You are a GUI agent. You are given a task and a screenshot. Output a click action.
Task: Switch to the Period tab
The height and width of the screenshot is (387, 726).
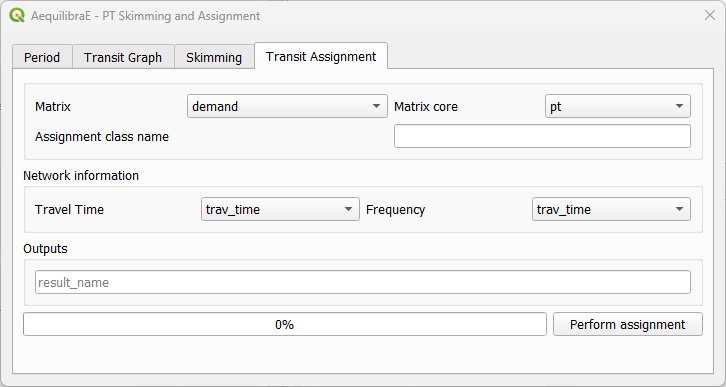[42, 57]
